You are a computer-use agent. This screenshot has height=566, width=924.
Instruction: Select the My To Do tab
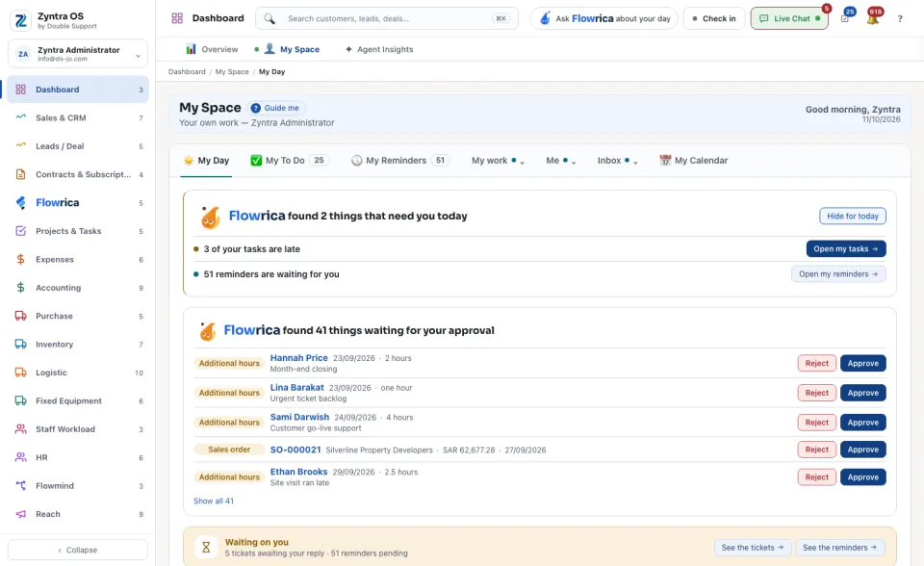coord(290,161)
